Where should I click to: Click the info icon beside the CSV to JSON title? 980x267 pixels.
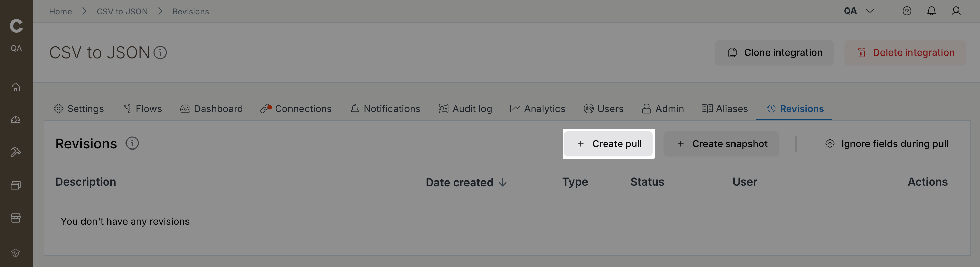click(160, 52)
